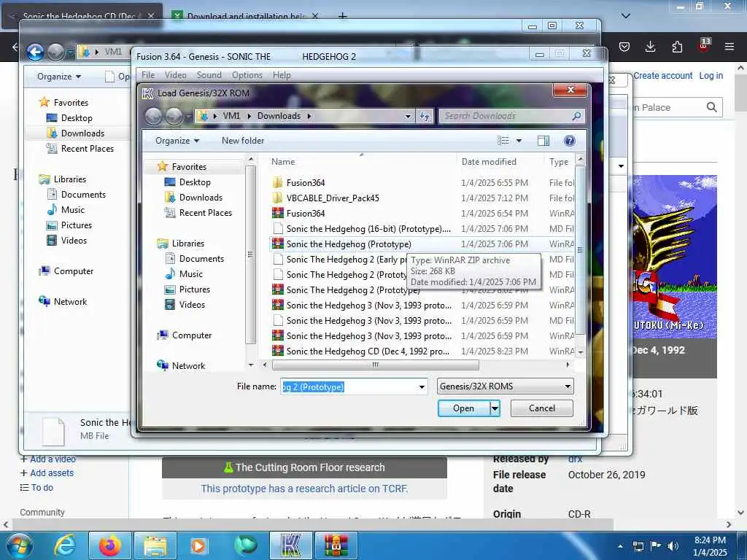Image resolution: width=747 pixels, height=560 pixels.
Task: Open the Help menu in Fusion
Action: click(282, 75)
